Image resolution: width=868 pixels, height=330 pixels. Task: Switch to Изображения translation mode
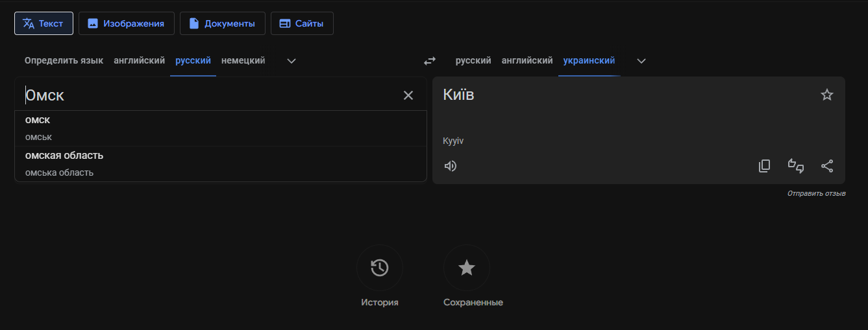(127, 23)
